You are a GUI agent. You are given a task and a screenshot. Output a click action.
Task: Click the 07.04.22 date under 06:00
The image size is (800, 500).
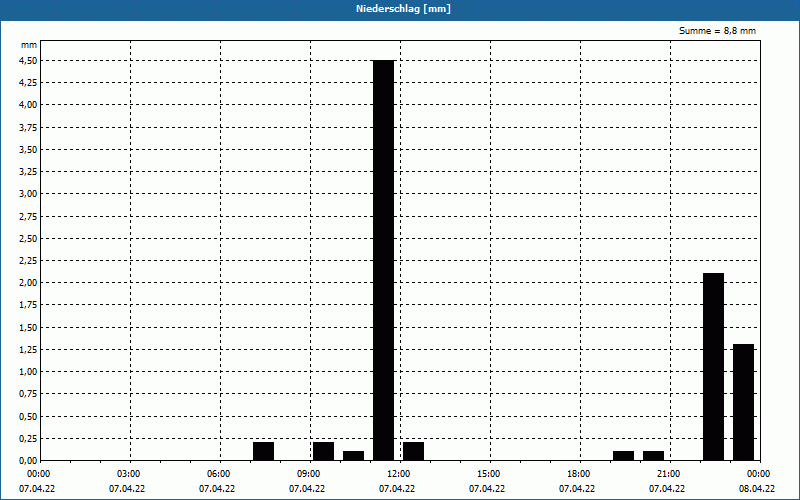[x=217, y=489]
